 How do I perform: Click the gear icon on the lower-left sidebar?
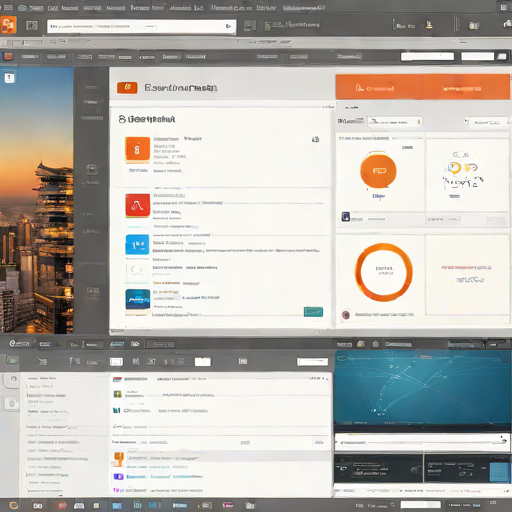click(12, 404)
